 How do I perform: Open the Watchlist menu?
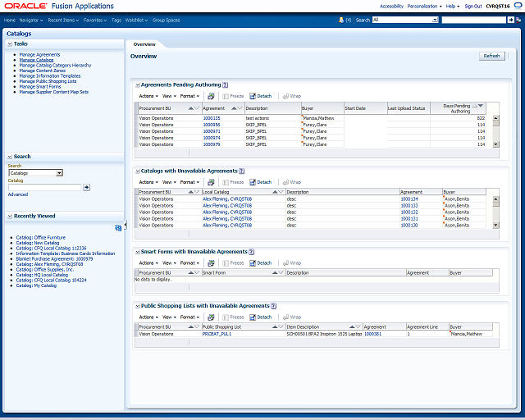click(136, 20)
